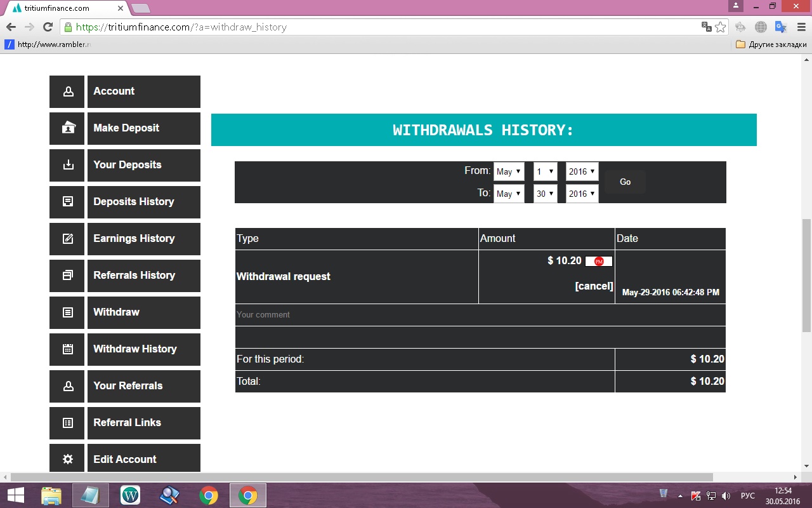Open the Chrome hamburger menu
This screenshot has width=812, height=508.
tap(800, 27)
